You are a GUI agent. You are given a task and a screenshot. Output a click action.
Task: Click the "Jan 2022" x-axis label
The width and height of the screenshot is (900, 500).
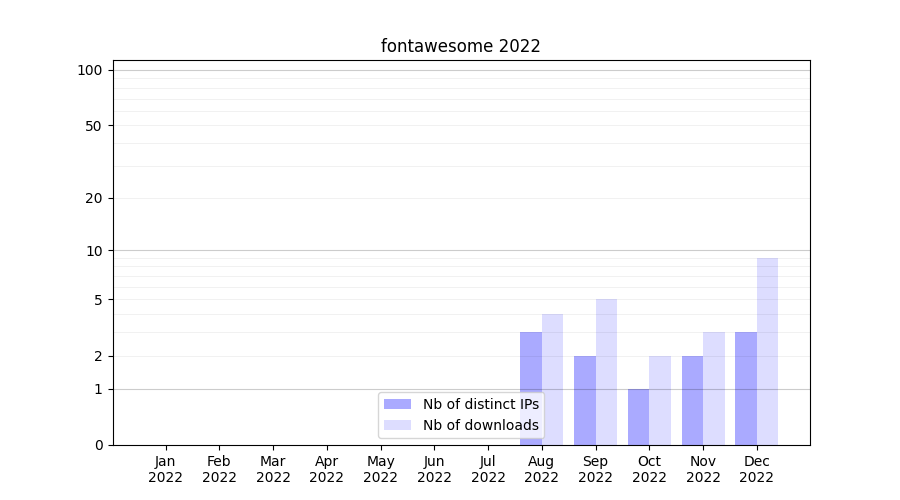pos(165,469)
